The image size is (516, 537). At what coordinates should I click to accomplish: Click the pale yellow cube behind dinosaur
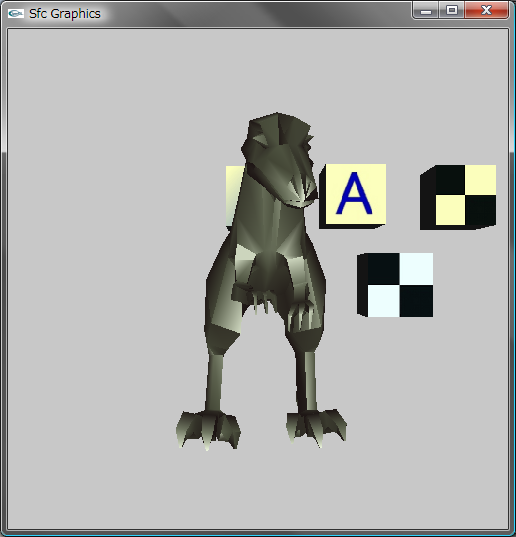point(235,195)
